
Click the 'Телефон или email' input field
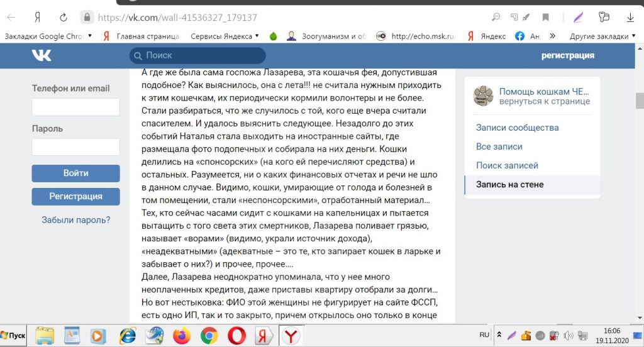75,107
